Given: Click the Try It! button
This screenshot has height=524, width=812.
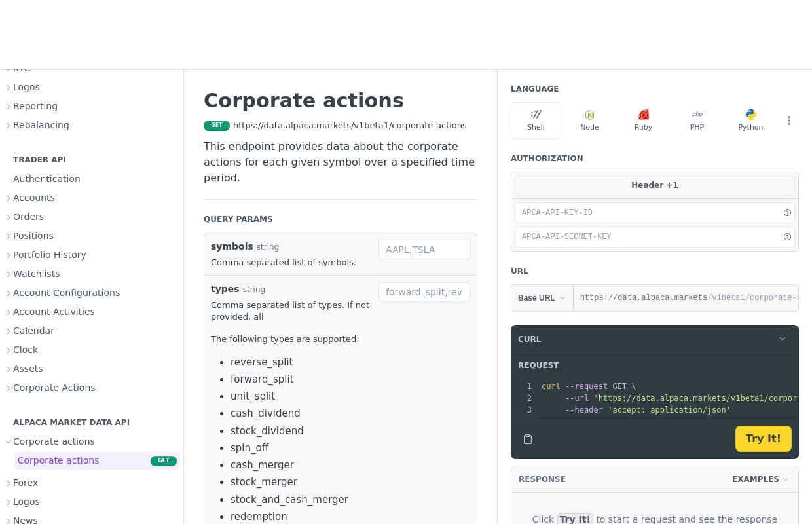Looking at the screenshot, I should (763, 439).
